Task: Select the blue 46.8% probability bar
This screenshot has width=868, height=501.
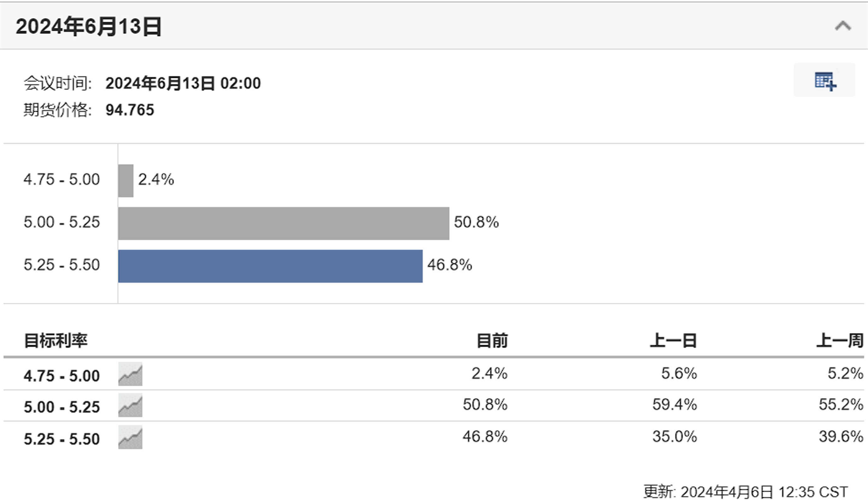Action: pos(271,266)
